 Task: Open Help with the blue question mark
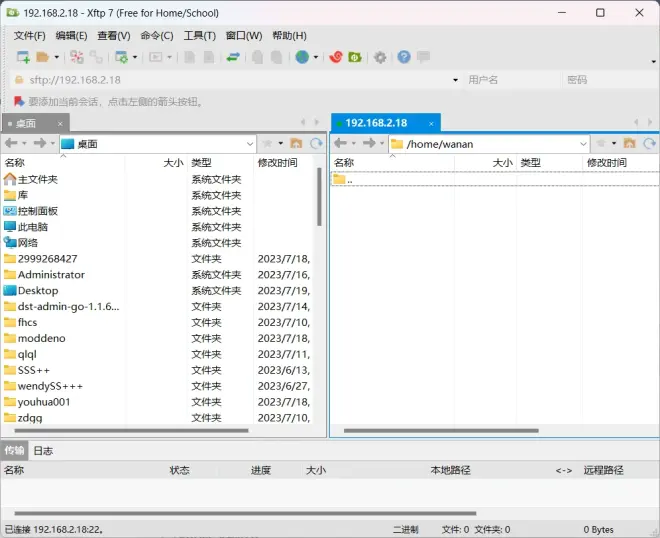point(404,57)
